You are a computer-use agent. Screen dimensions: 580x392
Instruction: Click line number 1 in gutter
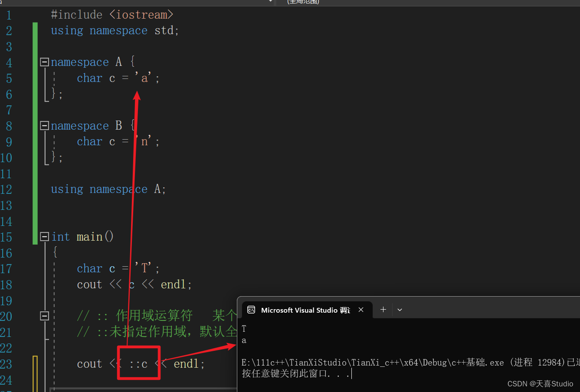9,15
